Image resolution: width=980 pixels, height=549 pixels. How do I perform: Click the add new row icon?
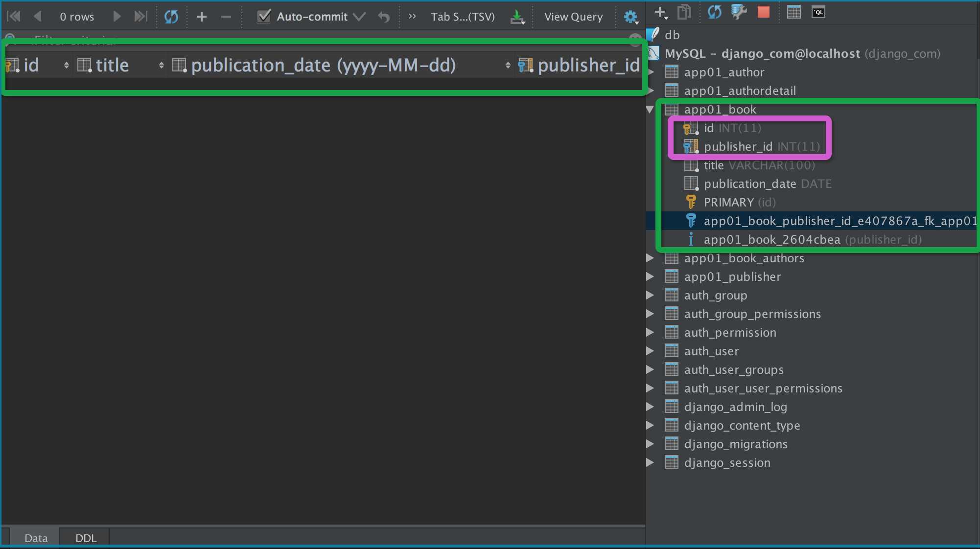[201, 16]
